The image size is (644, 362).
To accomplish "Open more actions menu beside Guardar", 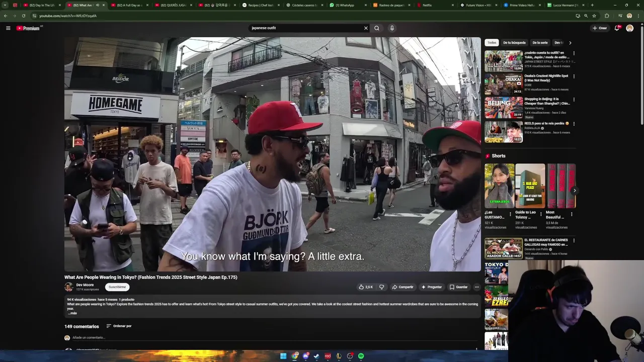I will pos(476,287).
